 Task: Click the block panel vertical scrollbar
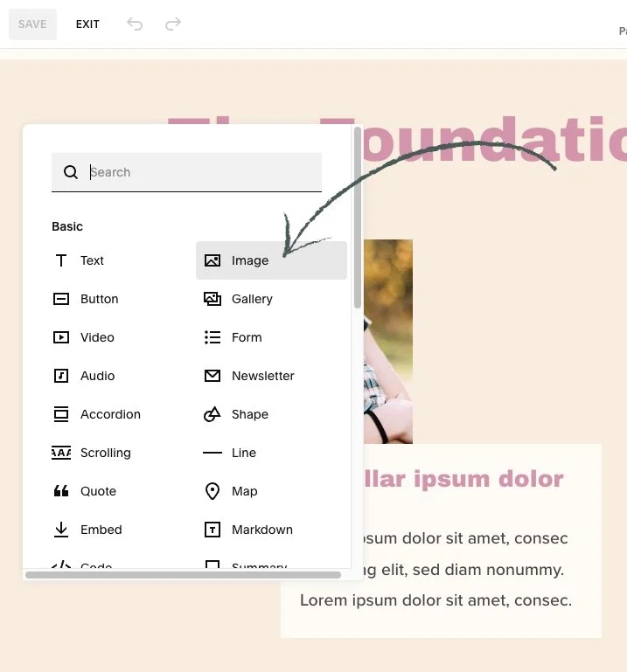[x=358, y=218]
